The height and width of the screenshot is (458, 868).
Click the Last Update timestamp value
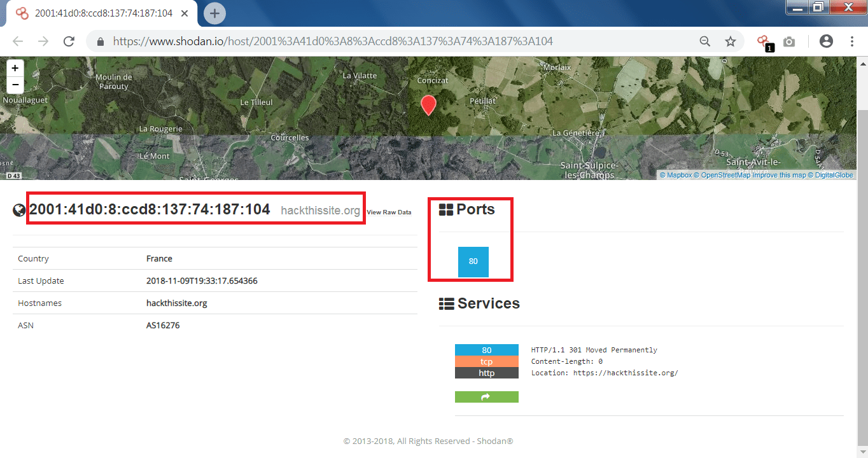(x=202, y=281)
